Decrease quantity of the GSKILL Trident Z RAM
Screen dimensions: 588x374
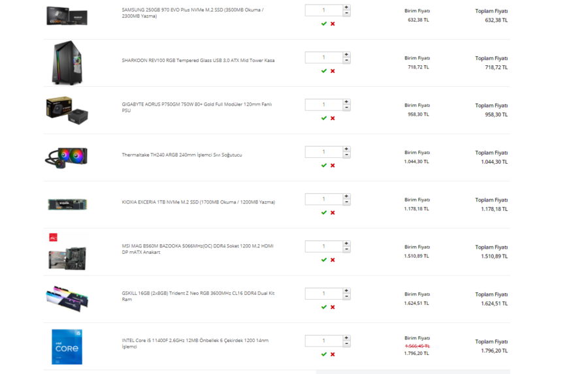pyautogui.click(x=346, y=296)
